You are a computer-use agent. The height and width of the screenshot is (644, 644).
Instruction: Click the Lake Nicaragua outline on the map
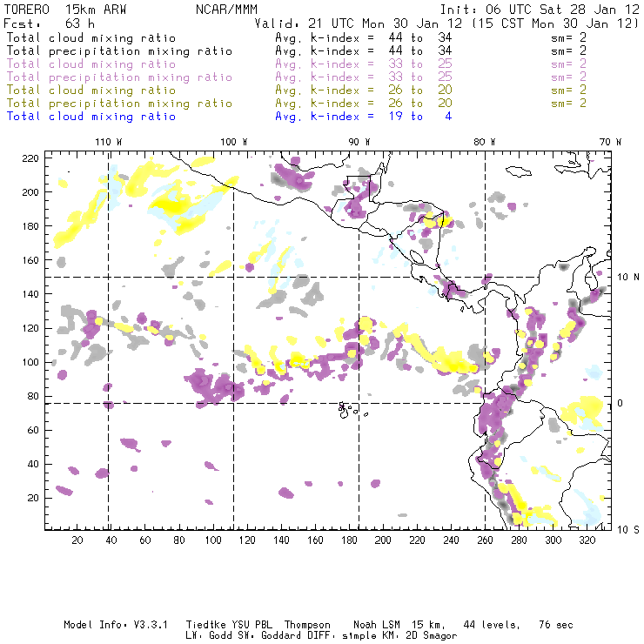click(x=416, y=258)
